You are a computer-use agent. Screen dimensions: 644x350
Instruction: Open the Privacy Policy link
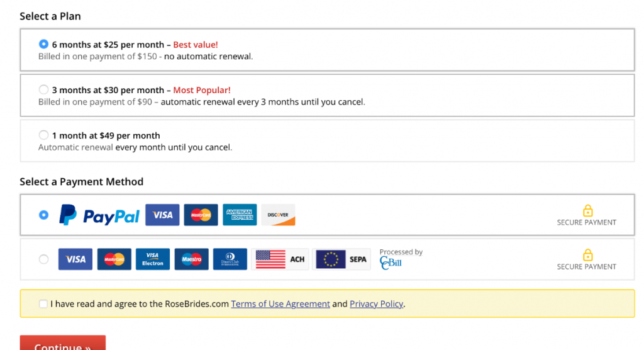(x=376, y=304)
